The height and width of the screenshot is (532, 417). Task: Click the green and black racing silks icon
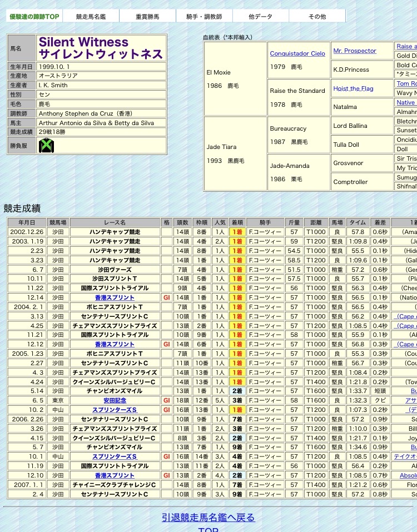[x=46, y=146]
